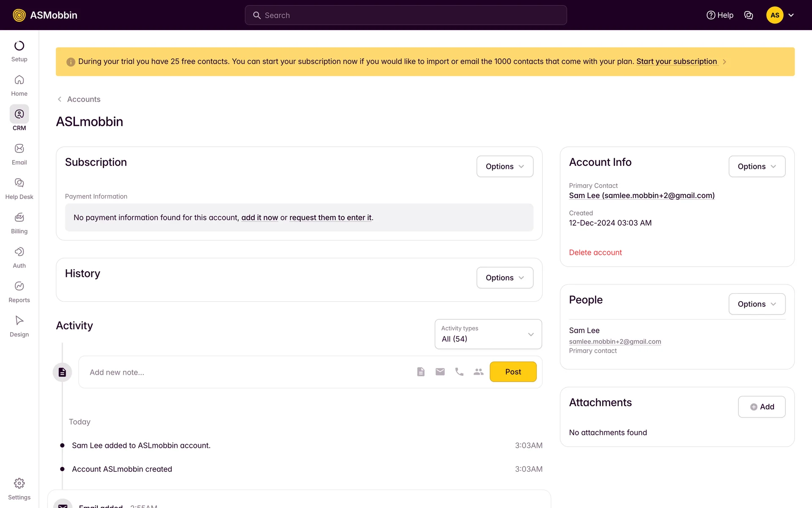812x508 pixels.
Task: Select the email activity icon in note box
Action: click(440, 372)
